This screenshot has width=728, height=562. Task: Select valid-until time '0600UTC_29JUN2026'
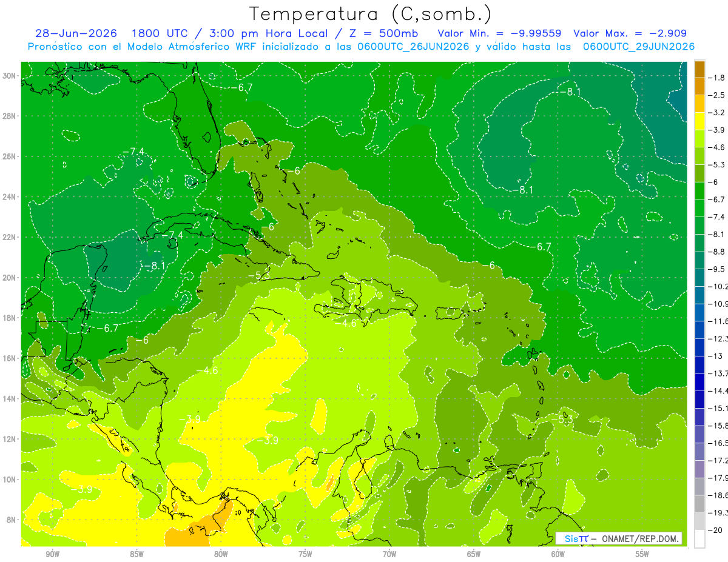639,47
